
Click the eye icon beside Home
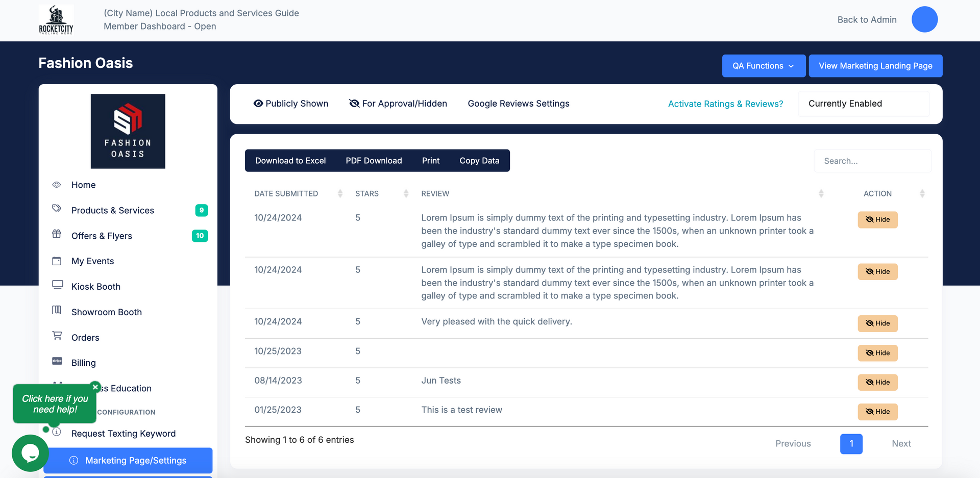[56, 185]
